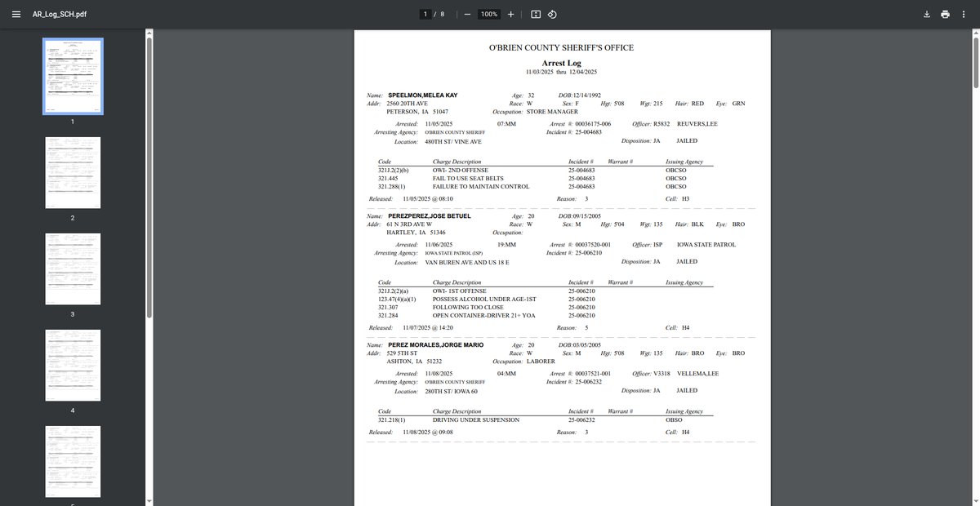Click the address 61 N 3RD AVE W
The width and height of the screenshot is (980, 506).
409,224
